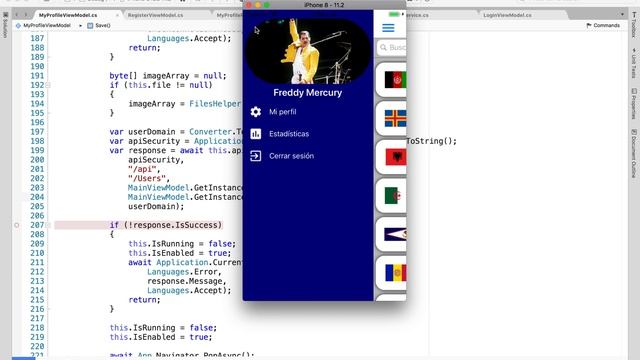640x360 pixels.
Task: Open the Unit Tests side panel
Action: [x=634, y=63]
